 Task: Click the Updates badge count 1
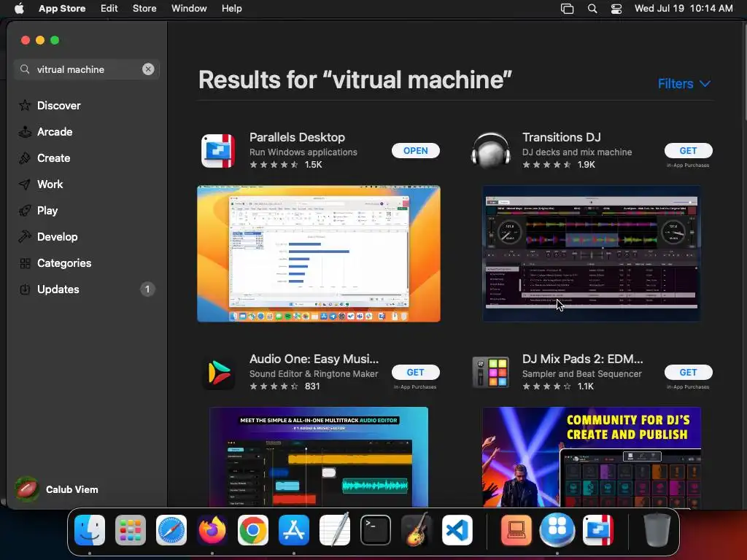[x=147, y=289]
